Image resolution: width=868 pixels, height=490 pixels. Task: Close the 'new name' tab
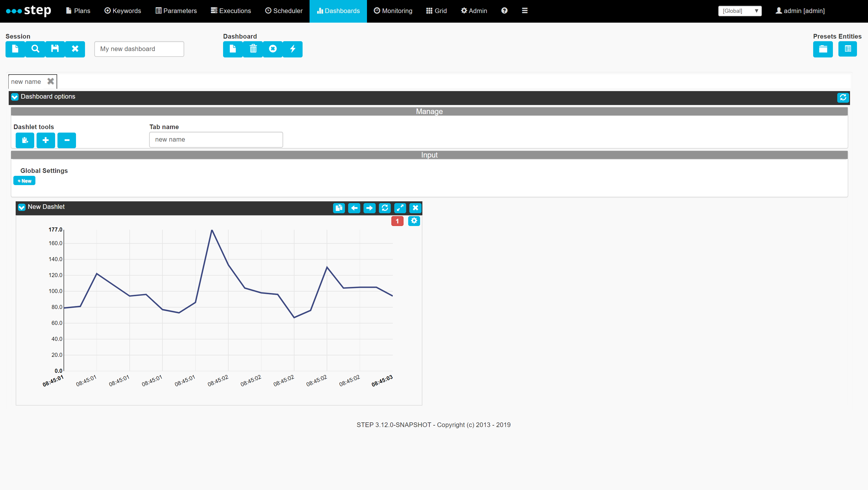click(x=50, y=81)
